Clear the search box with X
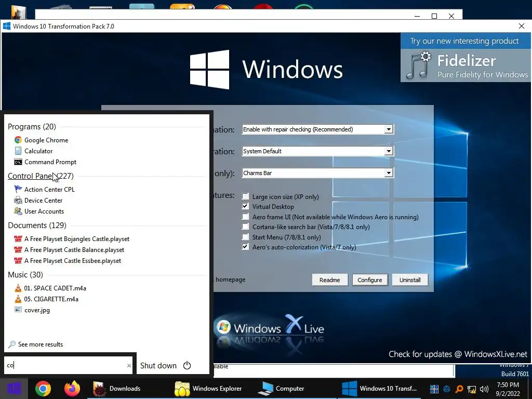This screenshot has height=399, width=532. click(x=129, y=365)
